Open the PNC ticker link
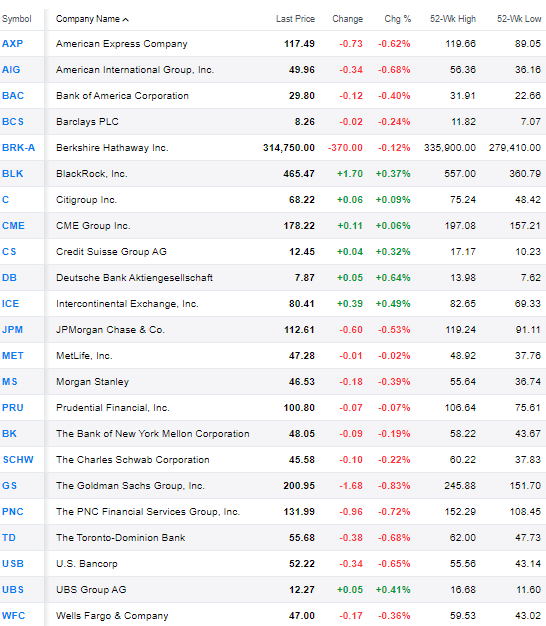 [x=13, y=511]
